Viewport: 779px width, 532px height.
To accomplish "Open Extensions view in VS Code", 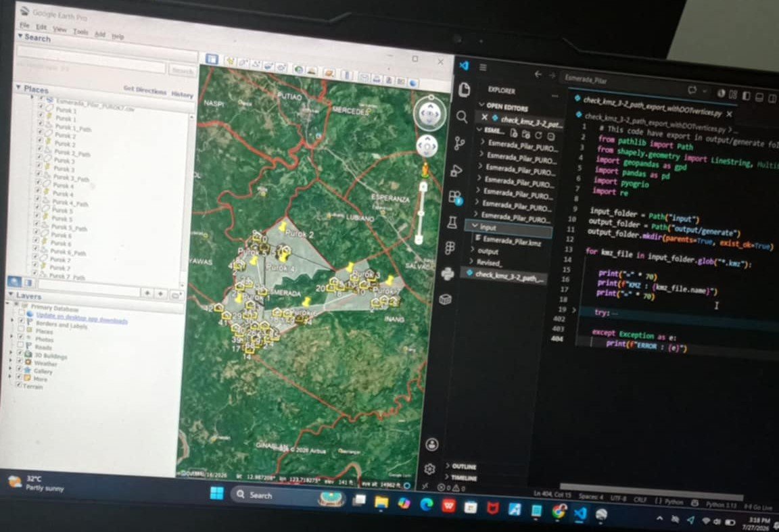I will [x=455, y=197].
